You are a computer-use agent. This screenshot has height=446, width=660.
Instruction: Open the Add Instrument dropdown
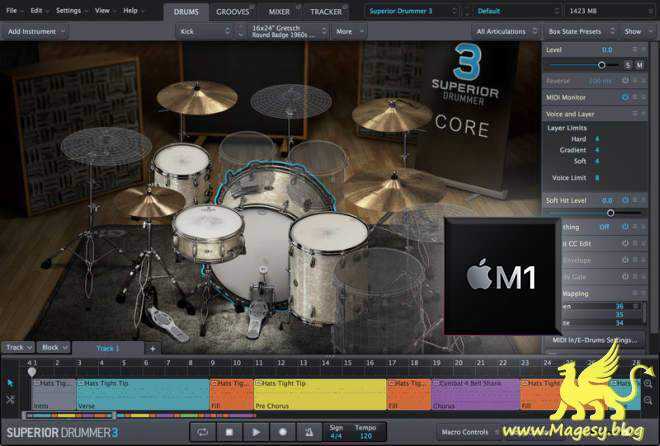(35, 32)
